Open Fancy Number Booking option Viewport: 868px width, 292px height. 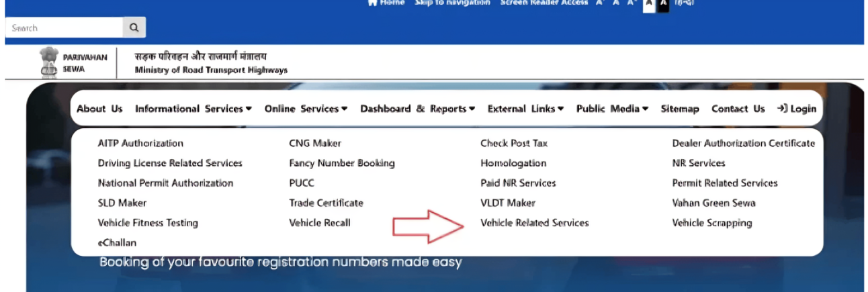tap(342, 163)
